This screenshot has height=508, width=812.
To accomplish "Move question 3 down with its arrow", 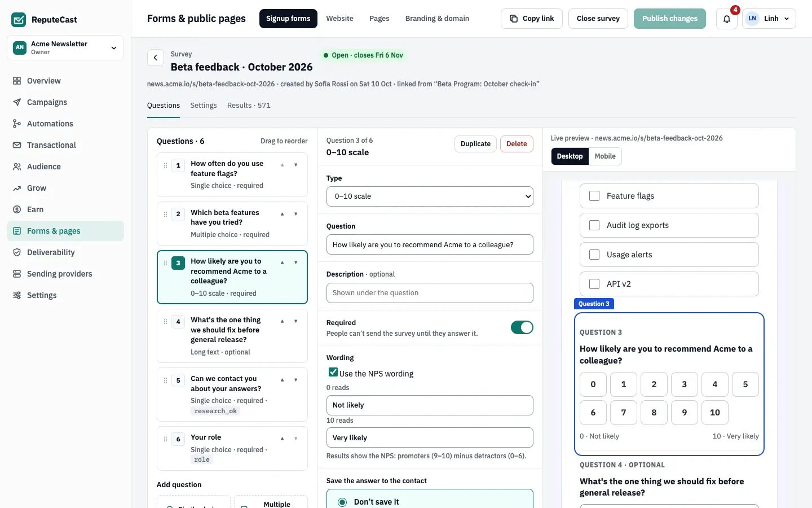I will coord(296,262).
